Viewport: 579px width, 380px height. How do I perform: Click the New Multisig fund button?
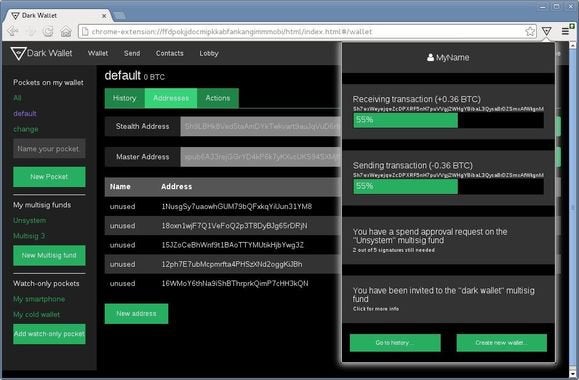coord(49,255)
